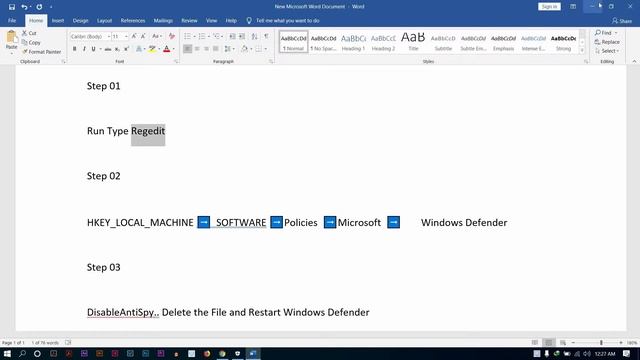Apply the yellow text highlight color

152,49
